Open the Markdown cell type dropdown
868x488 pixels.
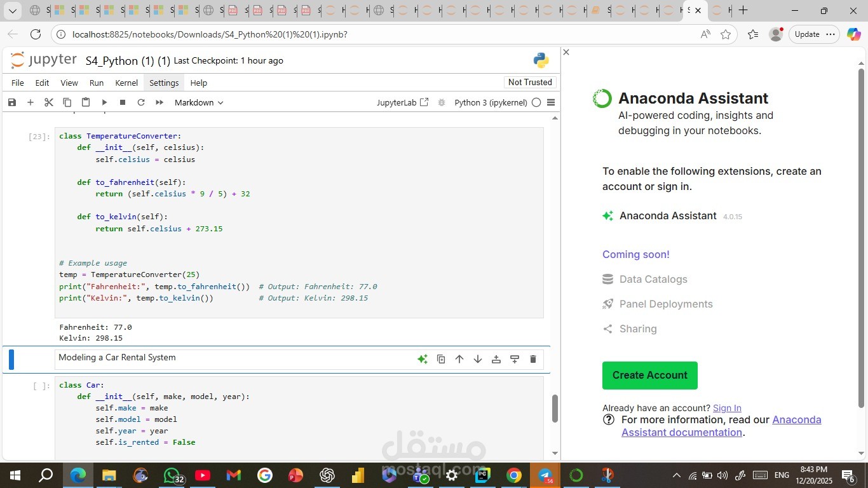point(199,102)
